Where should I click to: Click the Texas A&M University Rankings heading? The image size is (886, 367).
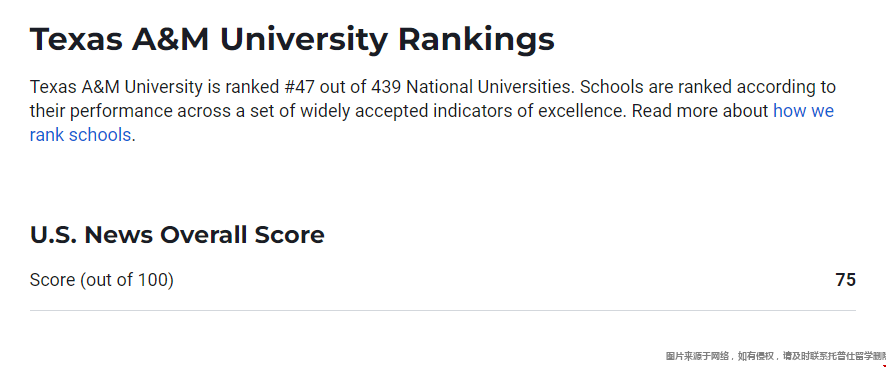click(x=292, y=40)
